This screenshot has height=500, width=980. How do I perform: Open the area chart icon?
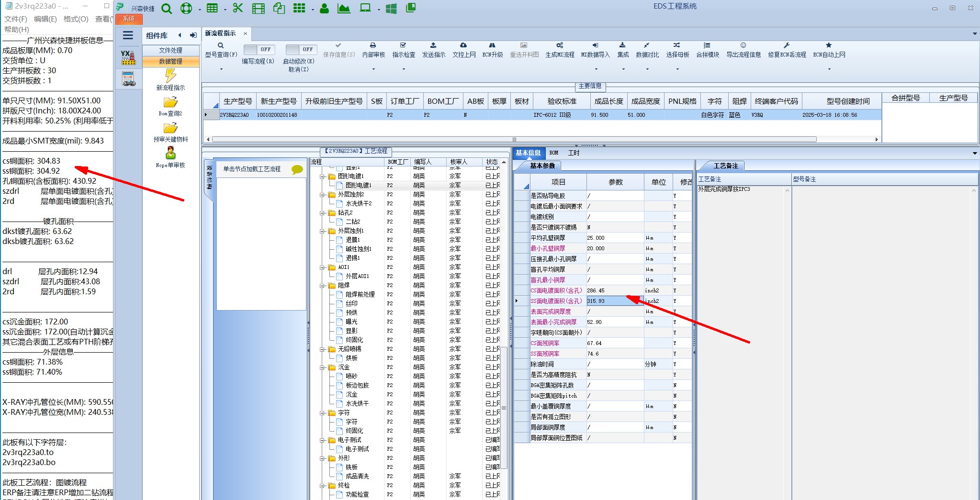(x=344, y=8)
